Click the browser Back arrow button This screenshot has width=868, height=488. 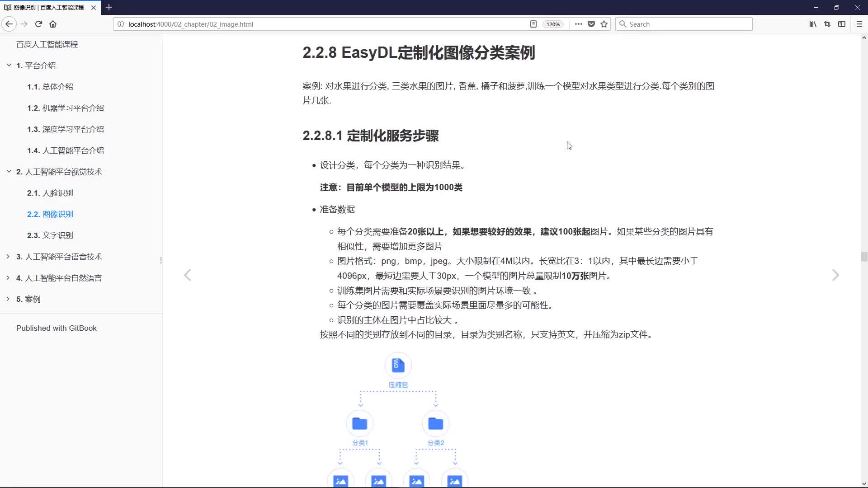click(x=9, y=24)
